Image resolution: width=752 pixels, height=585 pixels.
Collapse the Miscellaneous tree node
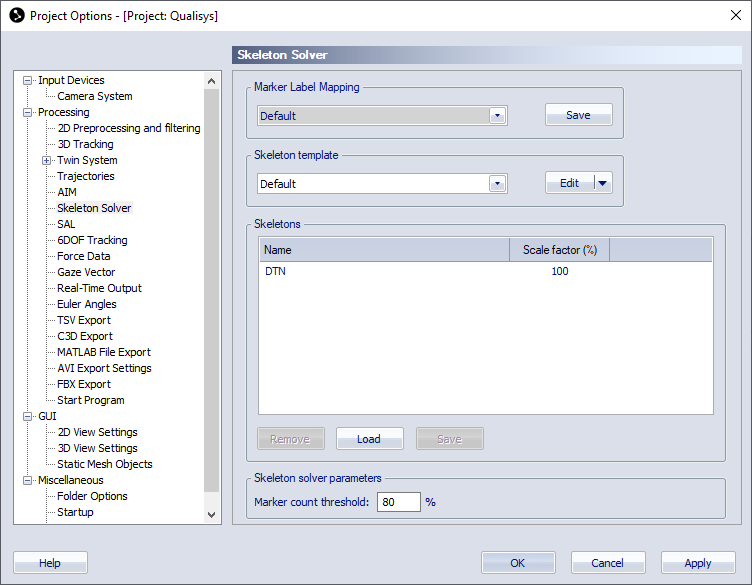(x=28, y=480)
